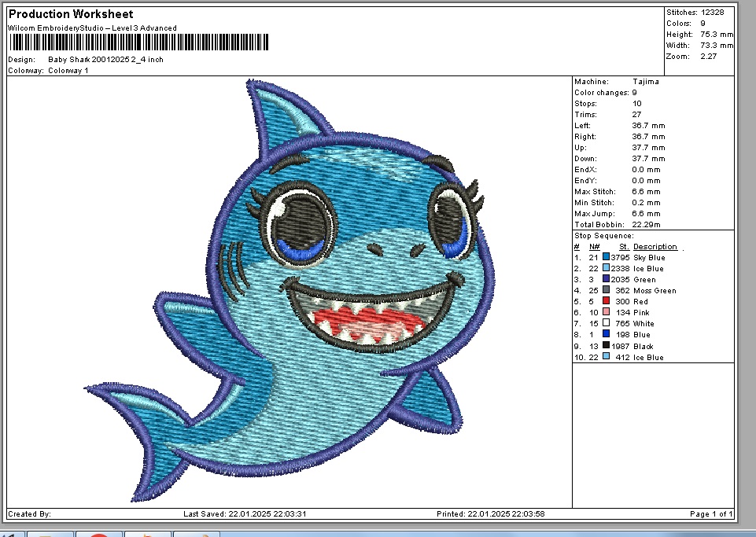Click the 'Max Jump:' label
756x537 pixels.
coord(595,214)
